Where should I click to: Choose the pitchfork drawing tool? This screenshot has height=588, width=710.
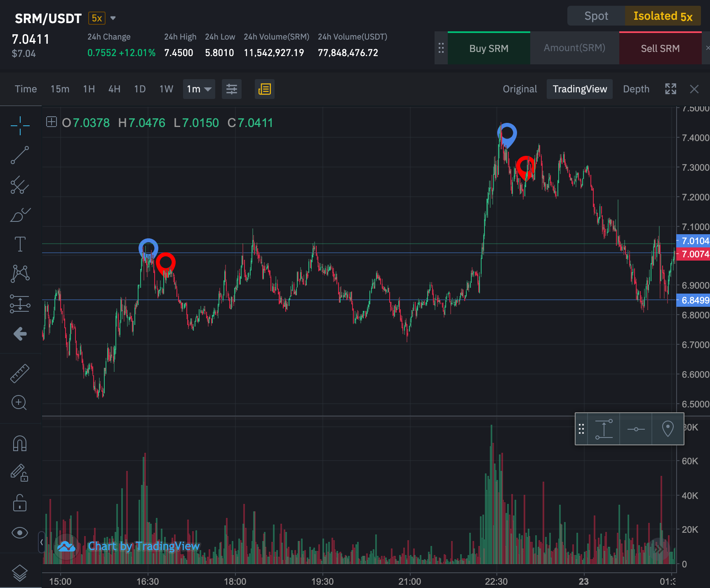pos(20,185)
